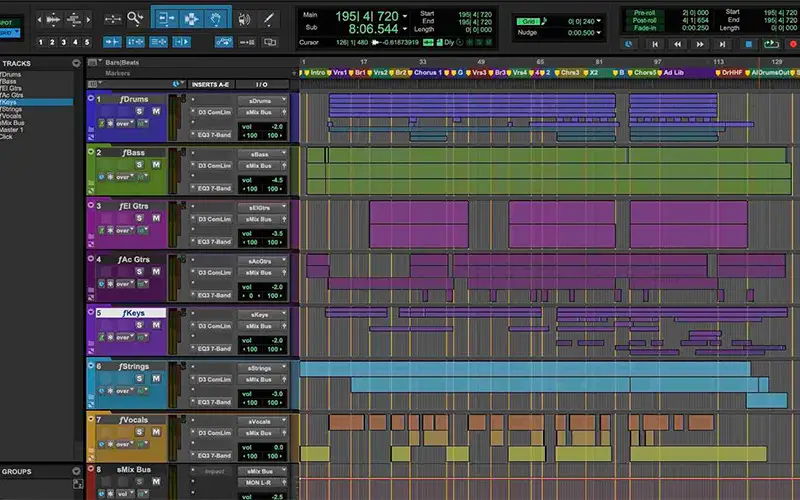Select the Pencil tool
This screenshot has height=500, width=800.
[x=269, y=18]
